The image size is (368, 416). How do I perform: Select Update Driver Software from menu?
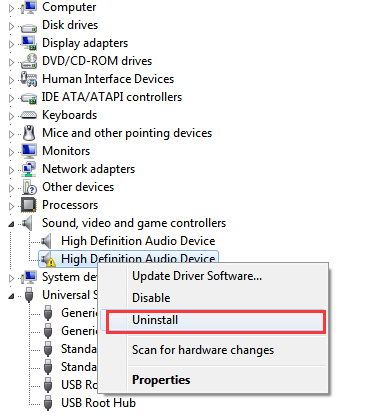(197, 276)
